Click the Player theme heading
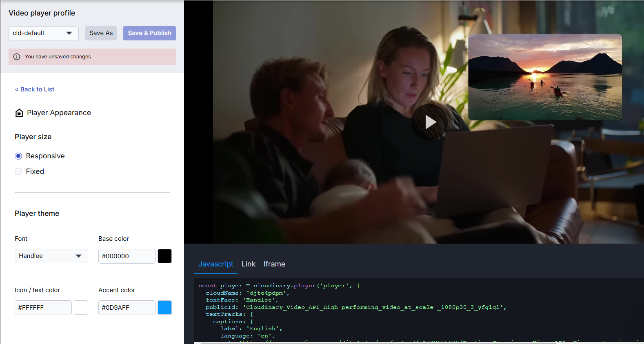 point(37,213)
